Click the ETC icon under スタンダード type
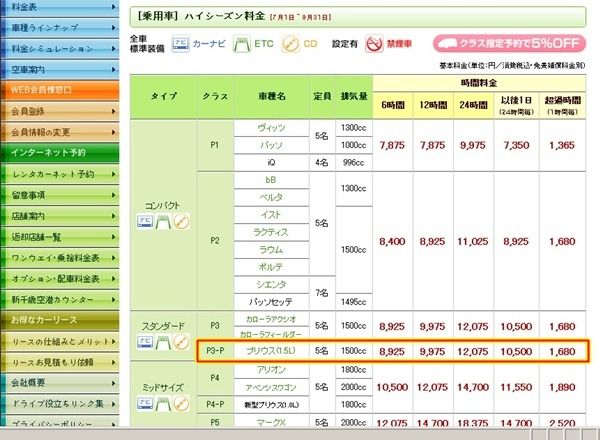The height and width of the screenshot is (440, 600). (163, 342)
